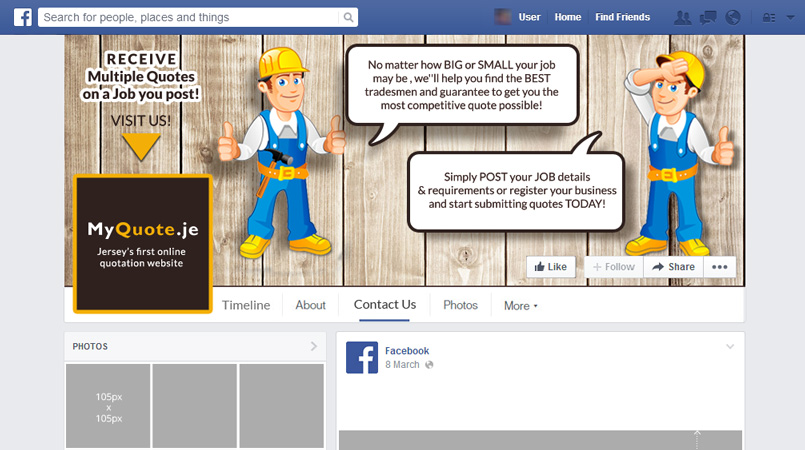Image resolution: width=805 pixels, height=450 pixels.
Task: Like the MyQuote.je page
Action: (551, 267)
